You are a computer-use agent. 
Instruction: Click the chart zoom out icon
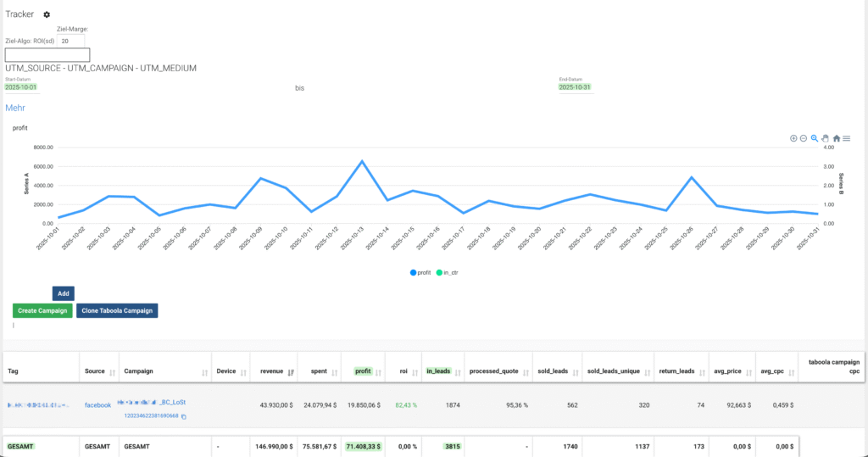click(804, 138)
